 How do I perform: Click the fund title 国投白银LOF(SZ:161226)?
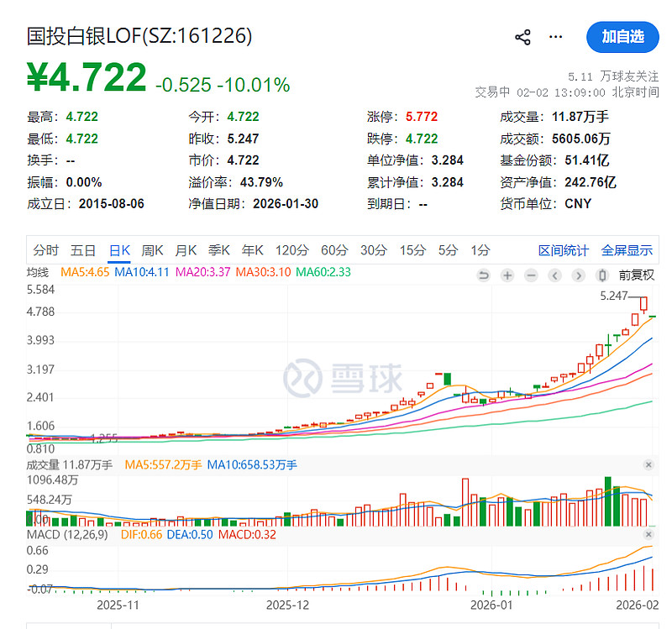[x=139, y=36]
